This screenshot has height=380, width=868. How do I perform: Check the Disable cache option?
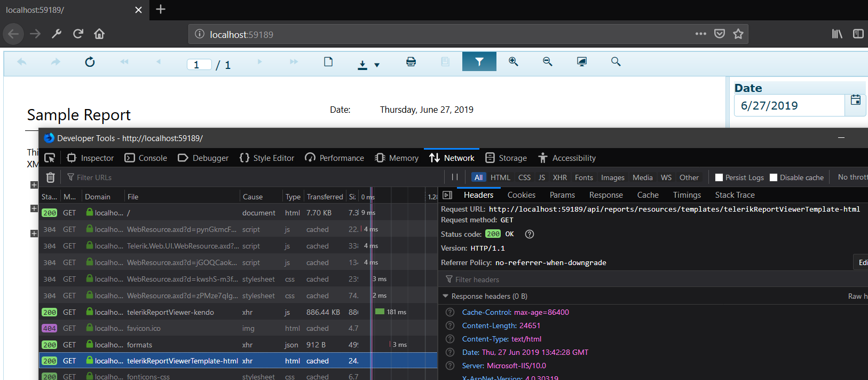[774, 177]
